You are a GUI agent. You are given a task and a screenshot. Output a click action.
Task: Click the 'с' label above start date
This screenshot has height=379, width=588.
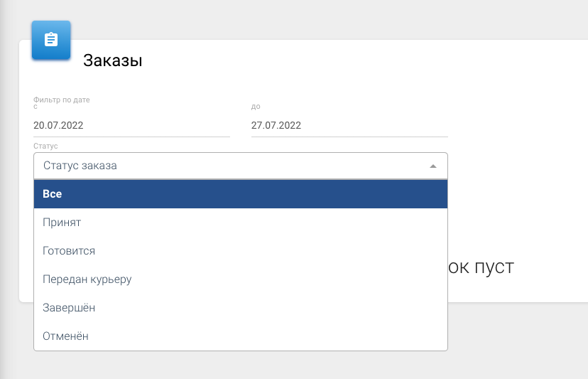pyautogui.click(x=36, y=106)
